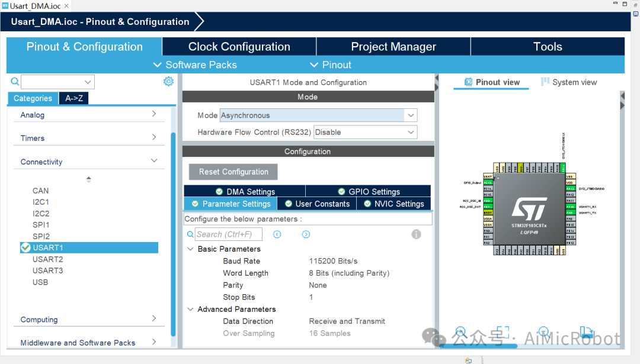Select SPI2 peripheral
The height and width of the screenshot is (364, 640).
pyautogui.click(x=41, y=236)
